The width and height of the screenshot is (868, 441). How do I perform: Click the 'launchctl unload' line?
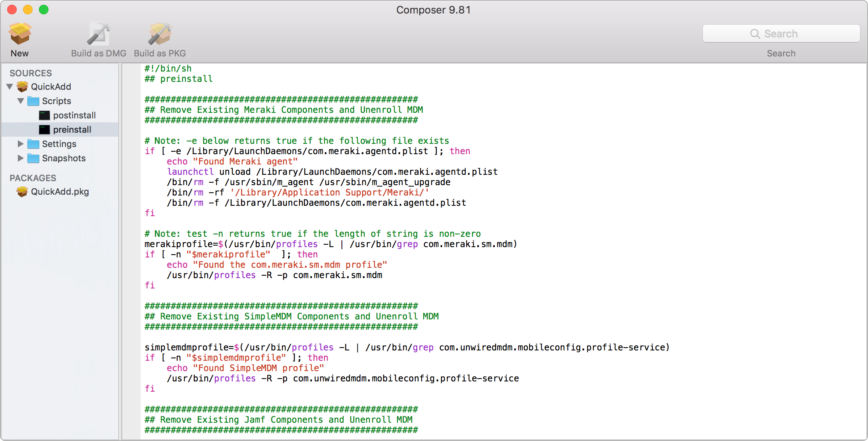[332, 172]
